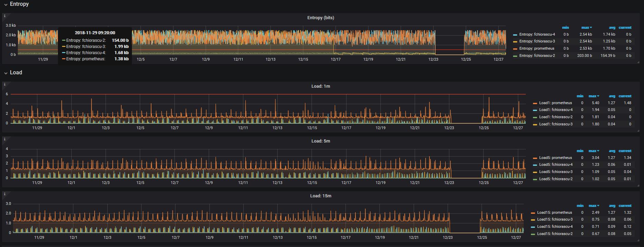Open info icon on Load: 15m panel
The width and height of the screenshot is (644, 247).
coord(5,194)
